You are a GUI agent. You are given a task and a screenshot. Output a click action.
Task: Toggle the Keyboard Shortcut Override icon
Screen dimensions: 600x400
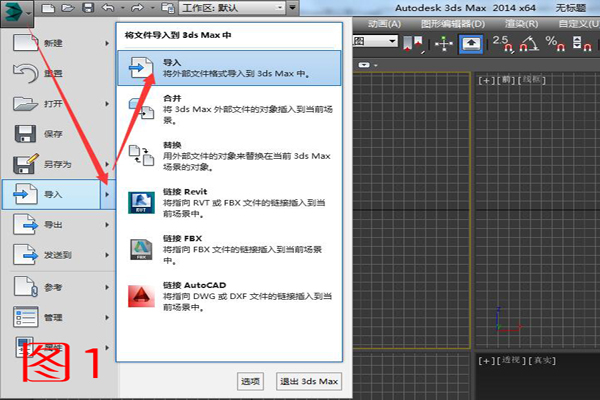471,44
